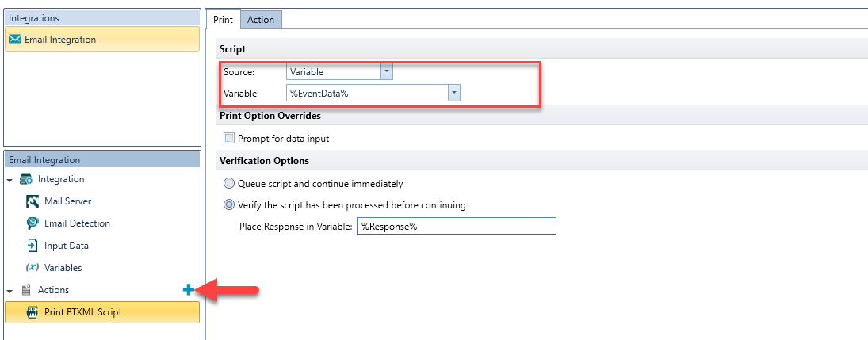This screenshot has height=340, width=868.
Task: Click the Place Response in Variable field
Action: pyautogui.click(x=456, y=227)
